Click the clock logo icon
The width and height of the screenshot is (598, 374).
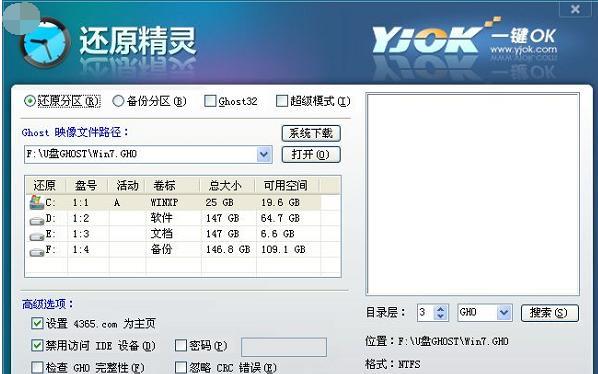(46, 42)
